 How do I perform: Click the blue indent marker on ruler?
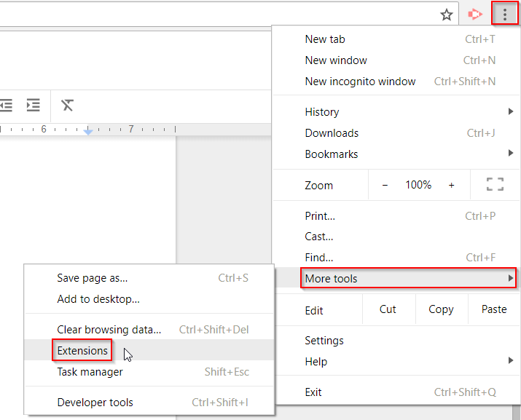coord(87,132)
